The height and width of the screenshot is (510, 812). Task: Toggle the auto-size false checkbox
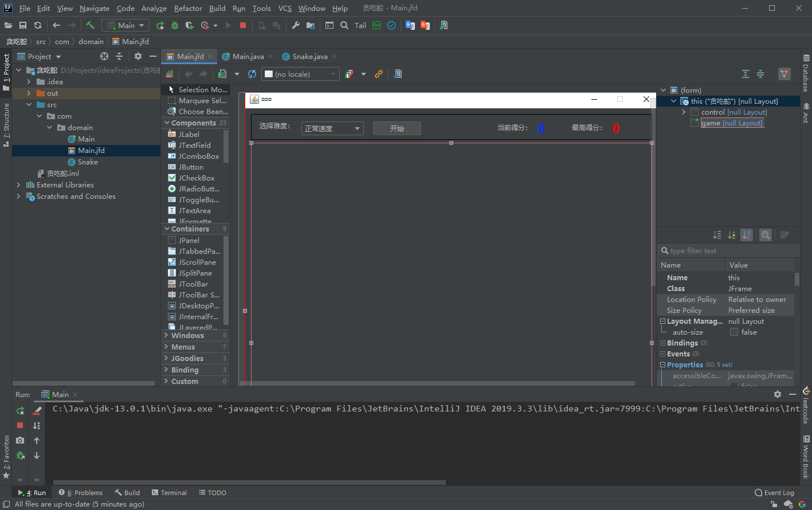[733, 332]
